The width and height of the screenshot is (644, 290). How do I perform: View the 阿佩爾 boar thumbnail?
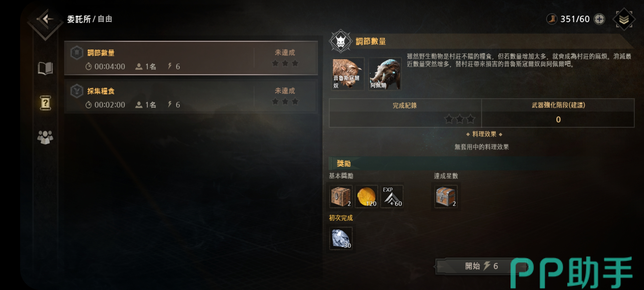pos(385,74)
